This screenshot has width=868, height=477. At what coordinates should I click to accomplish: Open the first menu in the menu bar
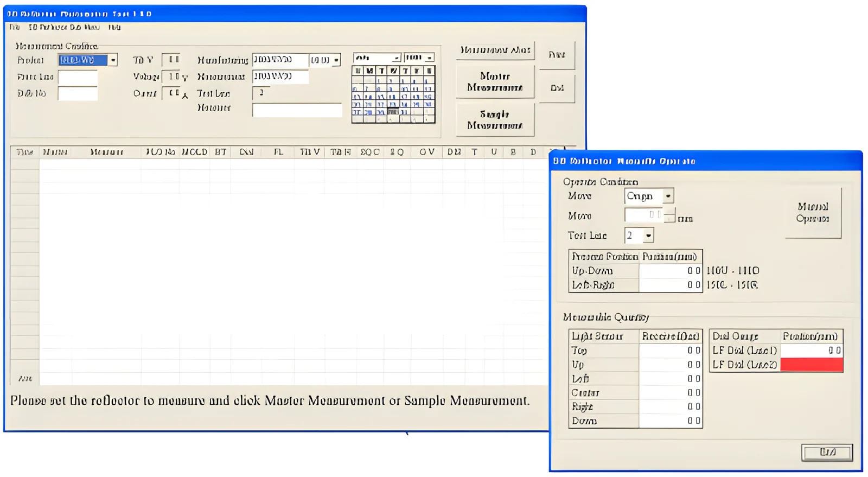click(15, 27)
